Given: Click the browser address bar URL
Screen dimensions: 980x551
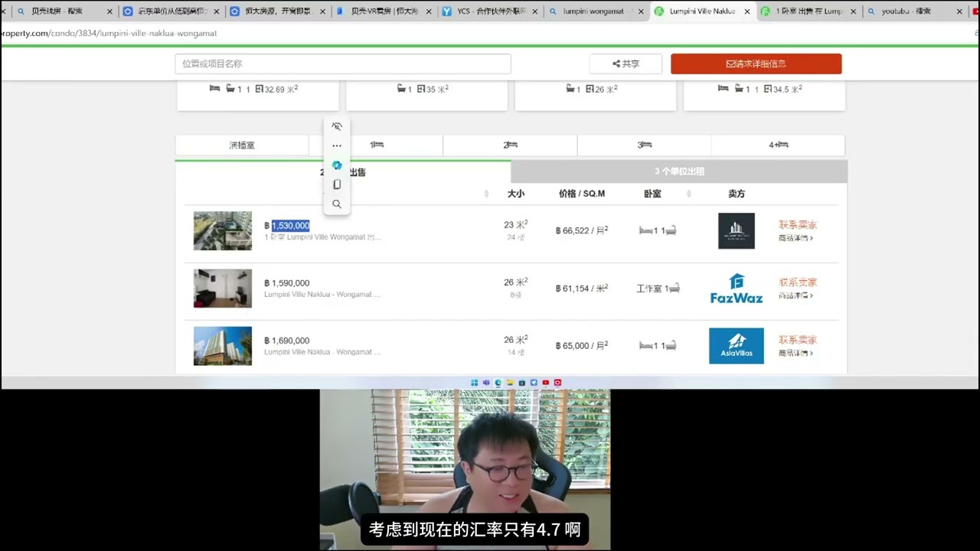Looking at the screenshot, I should click(x=109, y=34).
